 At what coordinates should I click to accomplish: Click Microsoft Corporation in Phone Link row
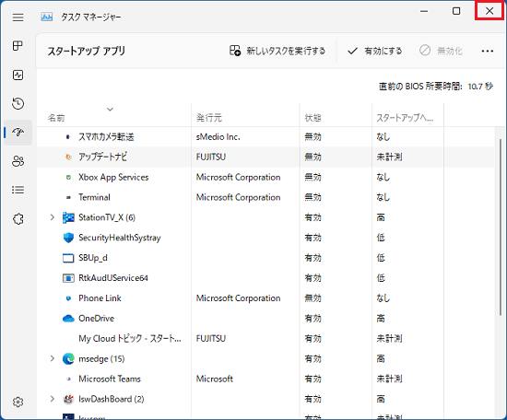coord(239,298)
